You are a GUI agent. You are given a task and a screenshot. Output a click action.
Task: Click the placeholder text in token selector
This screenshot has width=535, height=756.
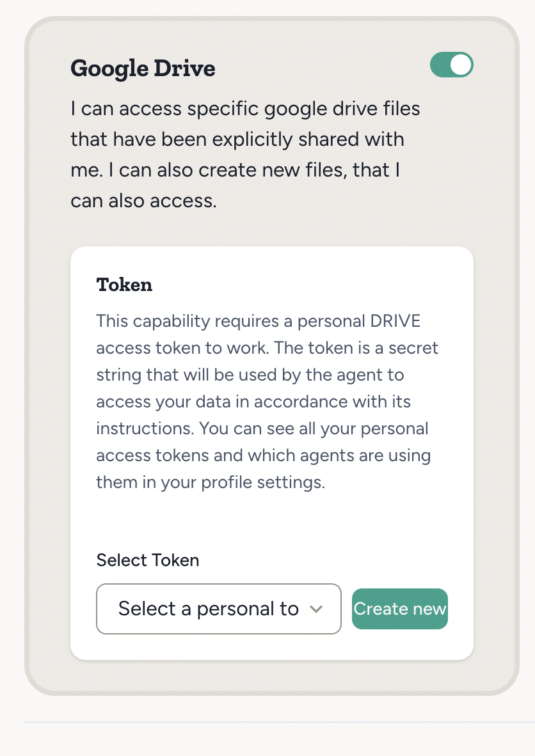tap(210, 609)
